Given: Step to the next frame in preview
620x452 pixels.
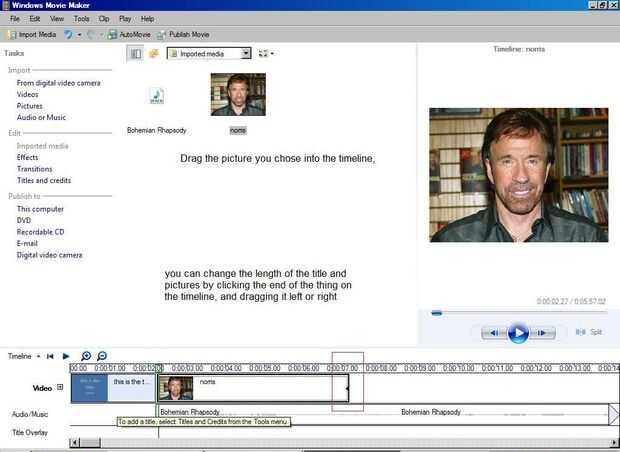Looking at the screenshot, I should click(x=542, y=333).
